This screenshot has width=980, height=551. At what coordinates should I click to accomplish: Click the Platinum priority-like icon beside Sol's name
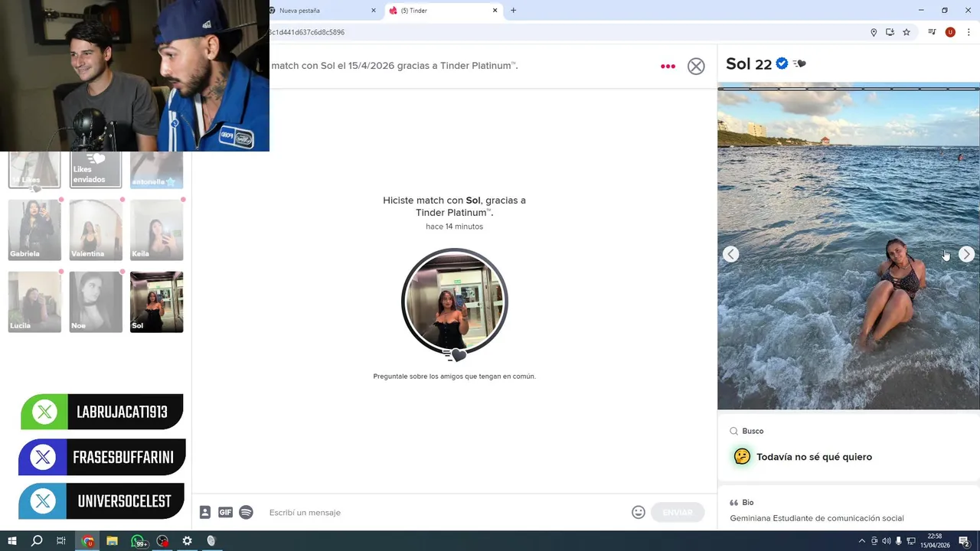coord(799,64)
